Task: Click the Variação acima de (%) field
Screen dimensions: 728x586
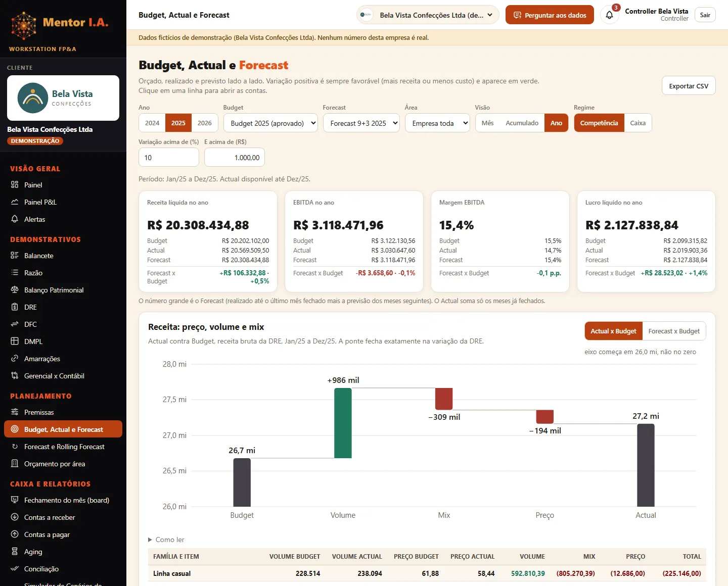Action: pyautogui.click(x=169, y=158)
